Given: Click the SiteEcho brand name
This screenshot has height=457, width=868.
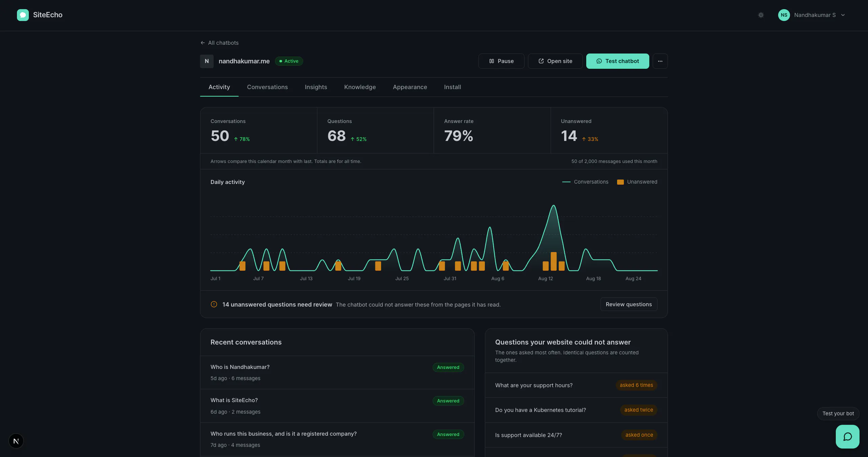Looking at the screenshot, I should [47, 15].
